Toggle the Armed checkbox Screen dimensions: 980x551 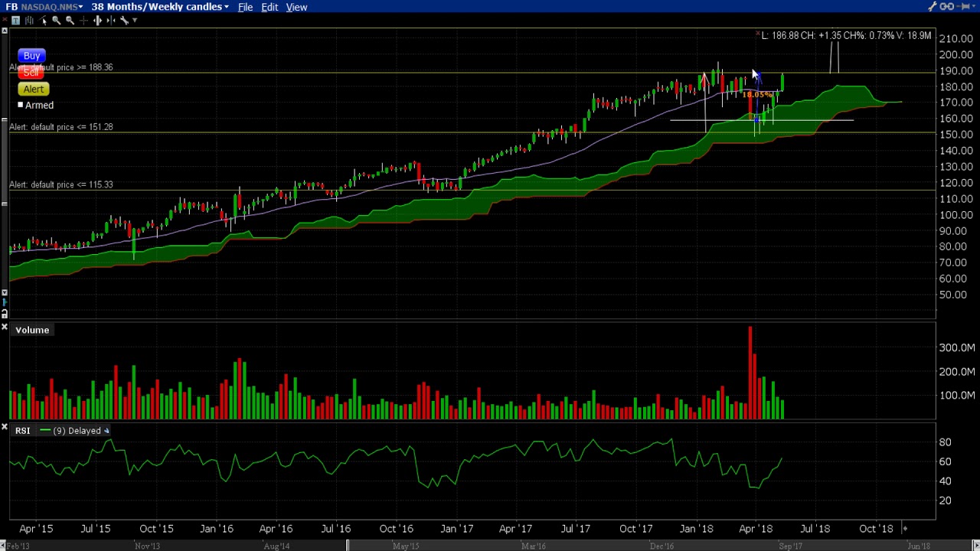coord(21,106)
